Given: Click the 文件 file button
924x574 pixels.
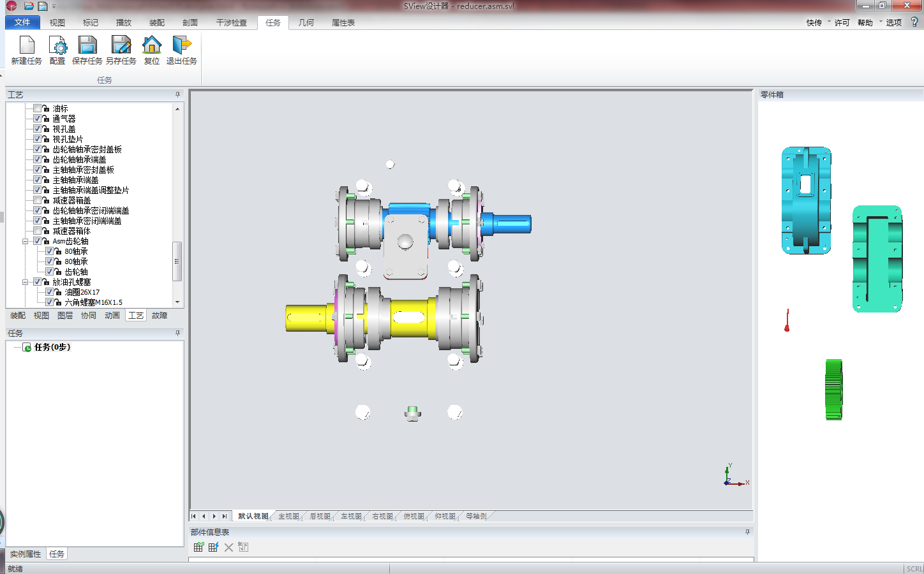Looking at the screenshot, I should (22, 22).
